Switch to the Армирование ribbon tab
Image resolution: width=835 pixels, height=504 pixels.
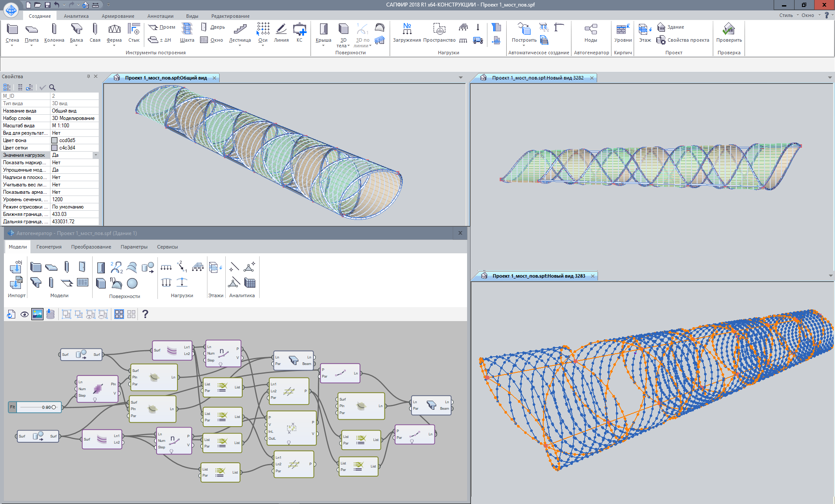tap(118, 16)
